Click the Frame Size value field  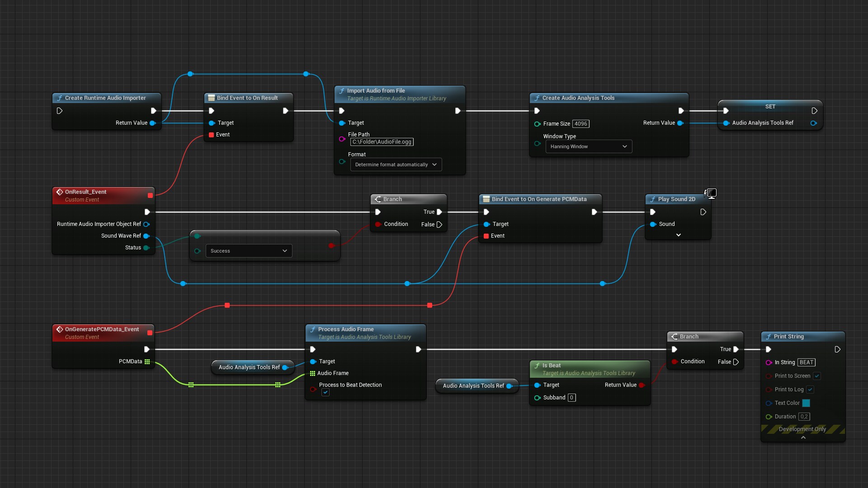[x=580, y=124]
